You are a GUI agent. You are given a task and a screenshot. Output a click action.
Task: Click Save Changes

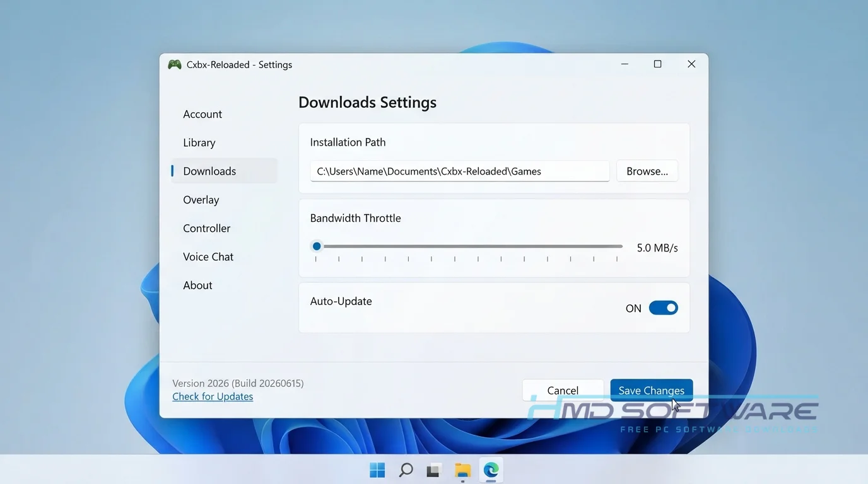click(652, 391)
